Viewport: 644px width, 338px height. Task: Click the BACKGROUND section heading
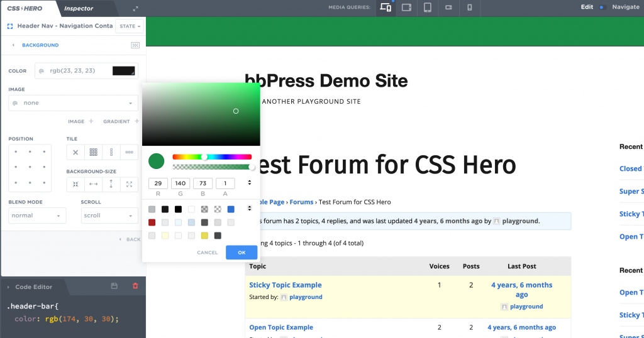pos(40,45)
